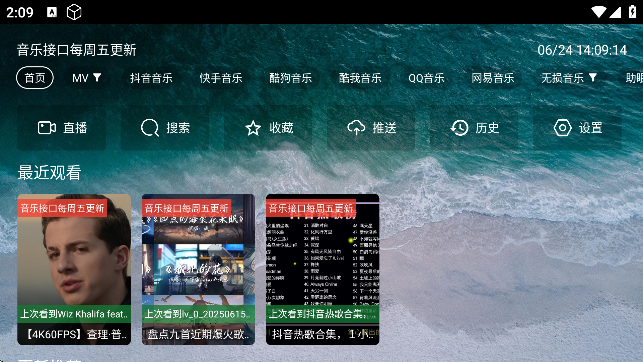This screenshot has width=643, height=362.
Task: Tap the Wi-Fi status icon
Action: point(599,12)
